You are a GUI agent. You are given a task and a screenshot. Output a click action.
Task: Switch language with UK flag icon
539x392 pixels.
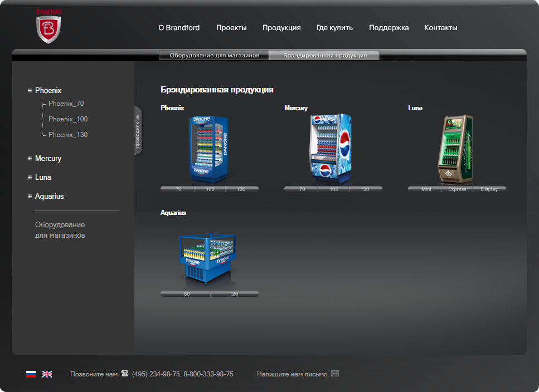pyautogui.click(x=47, y=374)
